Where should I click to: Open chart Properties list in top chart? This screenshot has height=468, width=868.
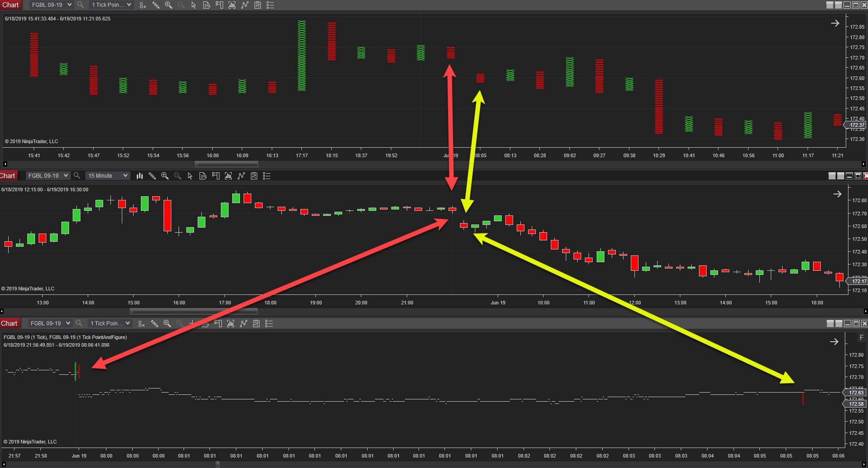[270, 5]
